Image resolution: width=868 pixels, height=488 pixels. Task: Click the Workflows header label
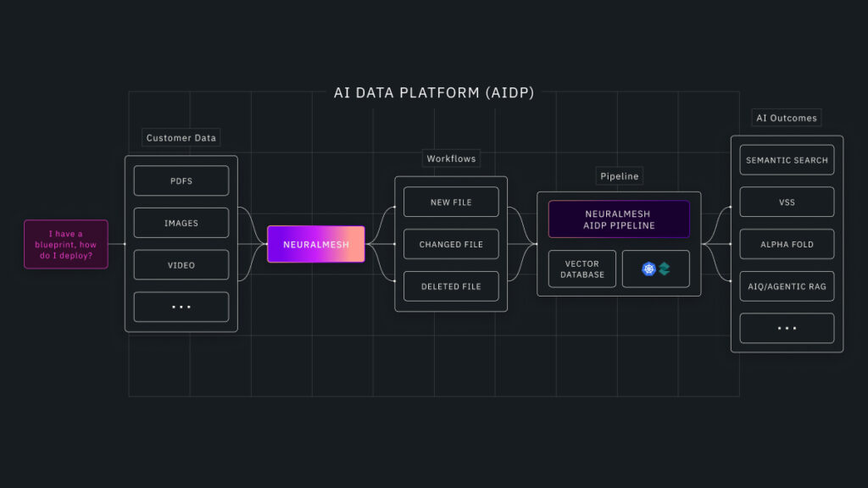point(451,158)
